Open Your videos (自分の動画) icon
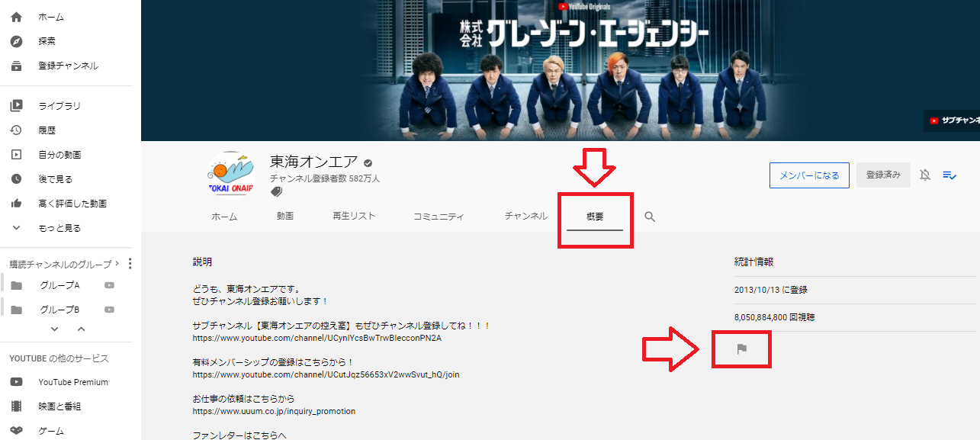980x440 pixels. pos(17,155)
